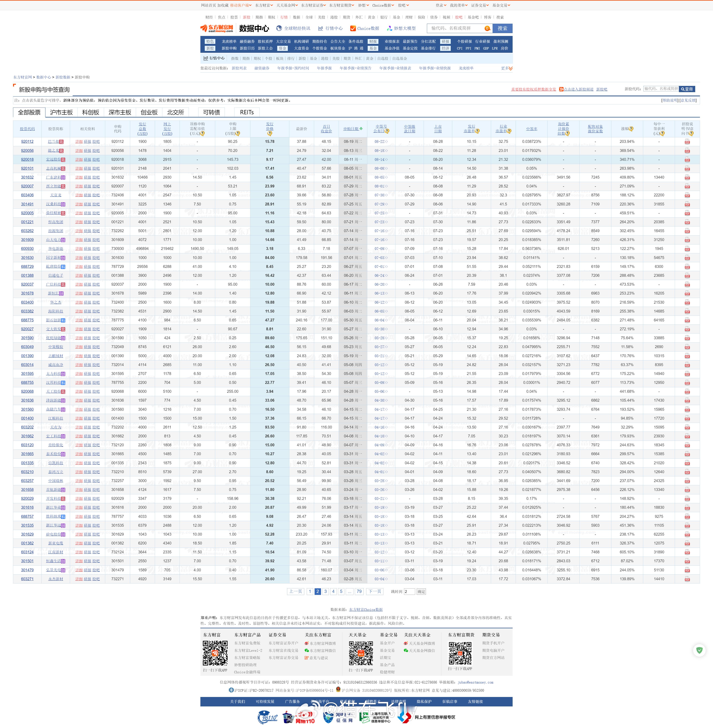Click the globe icon for 全球财经快讯
The width and height of the screenshot is (713, 728).
click(279, 28)
